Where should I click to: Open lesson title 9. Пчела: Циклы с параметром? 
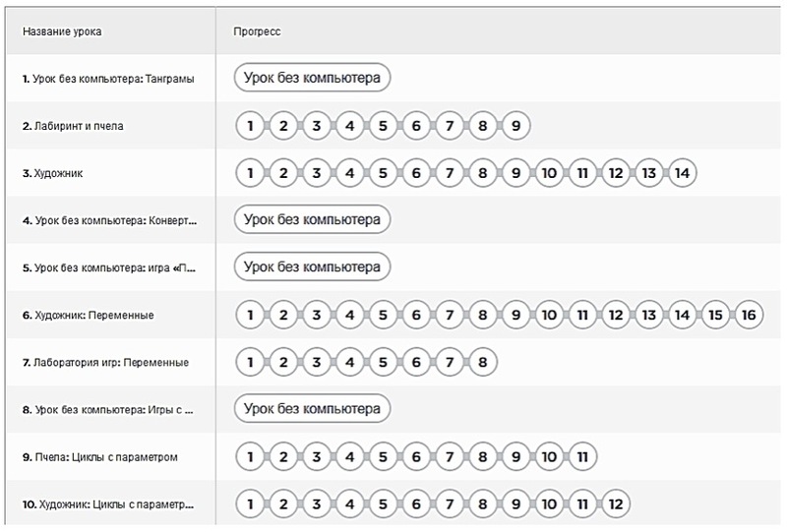click(x=100, y=457)
